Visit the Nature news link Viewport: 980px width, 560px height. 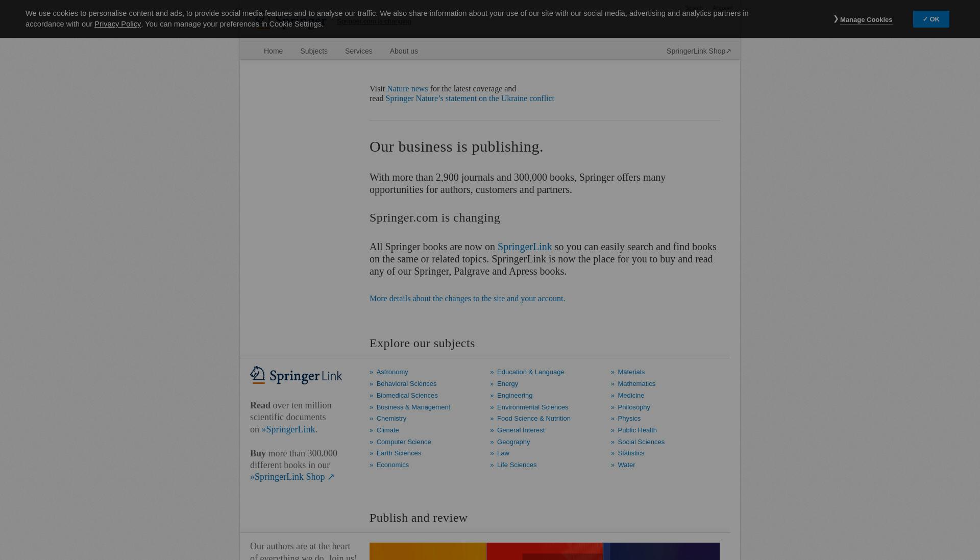click(407, 89)
